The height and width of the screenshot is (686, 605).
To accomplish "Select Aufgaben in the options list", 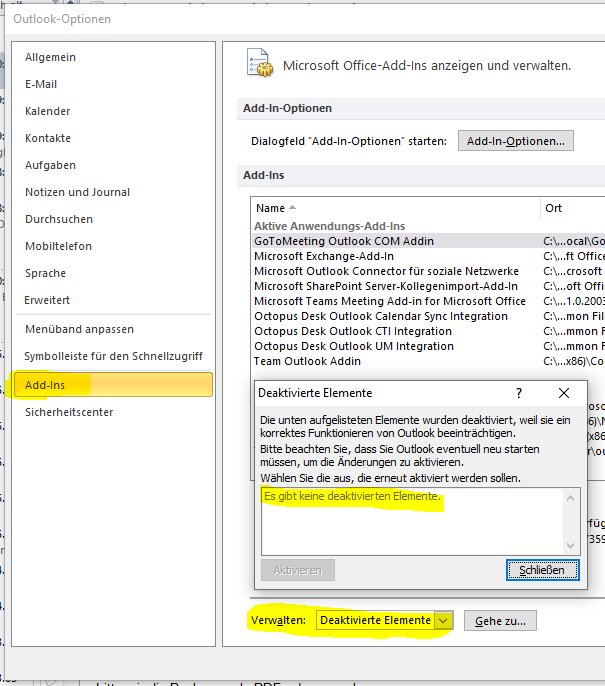I will [50, 165].
